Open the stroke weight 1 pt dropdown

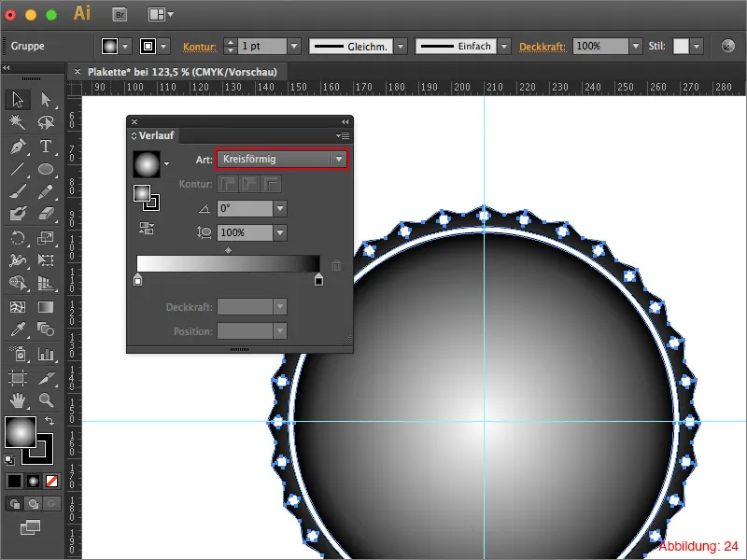[x=294, y=46]
